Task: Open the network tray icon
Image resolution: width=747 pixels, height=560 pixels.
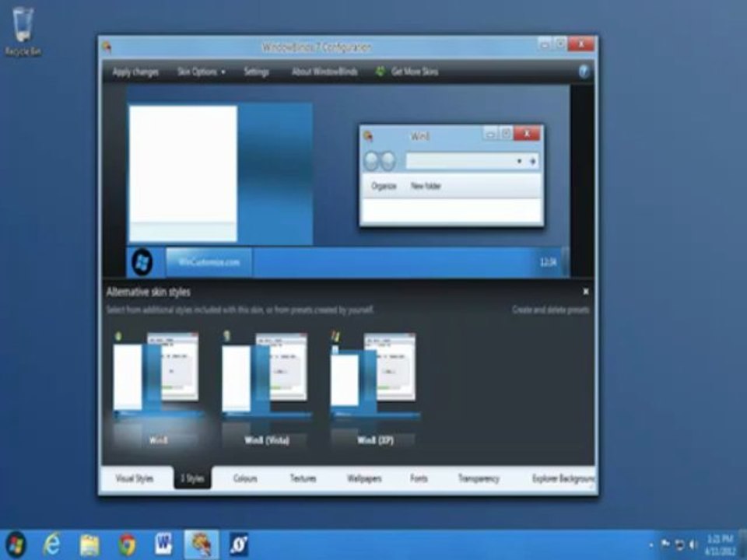Action: point(680,544)
